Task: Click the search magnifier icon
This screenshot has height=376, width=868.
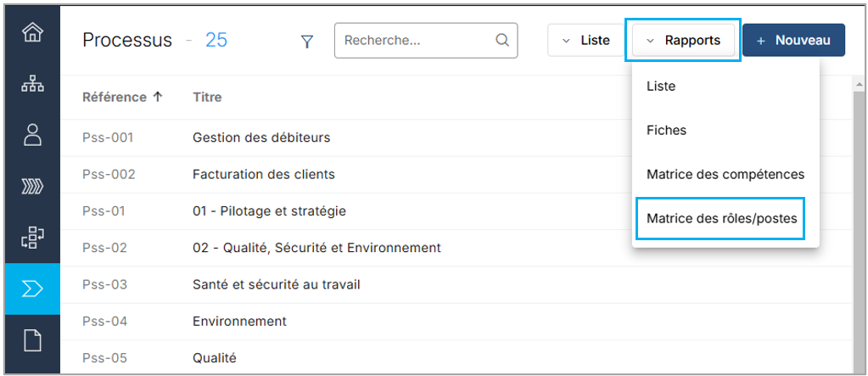Action: tap(501, 40)
